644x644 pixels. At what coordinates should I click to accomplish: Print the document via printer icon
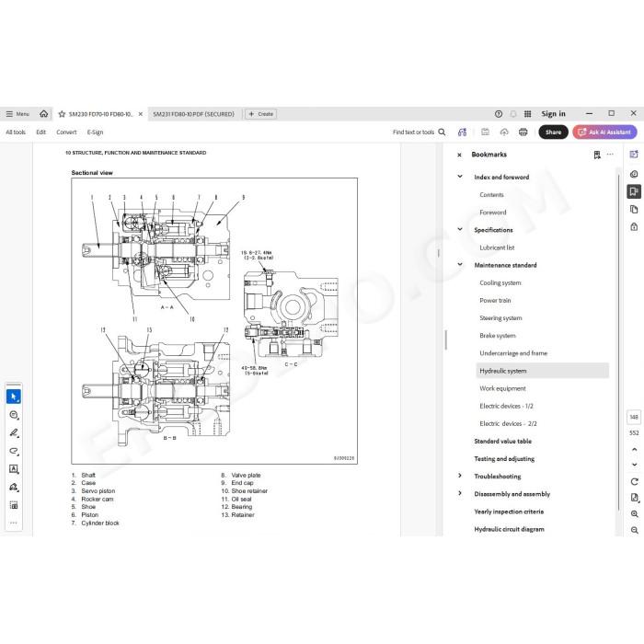(x=523, y=132)
